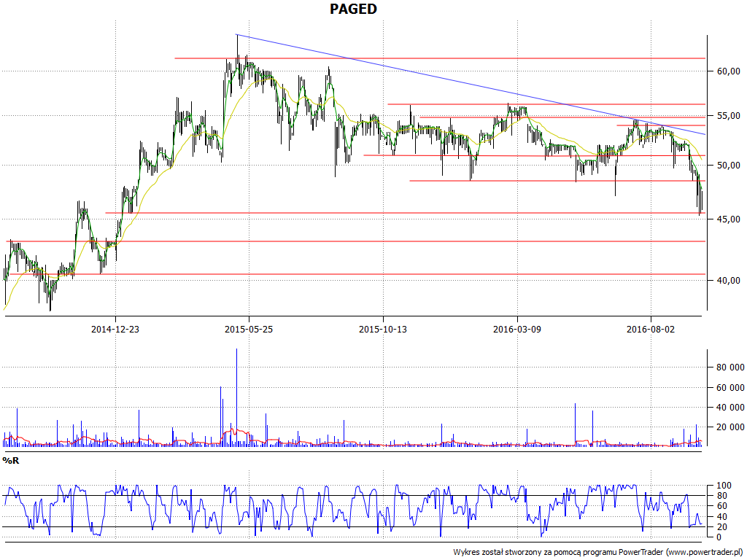
Task: Select the 2016-08-02 date label
Action: tap(651, 329)
